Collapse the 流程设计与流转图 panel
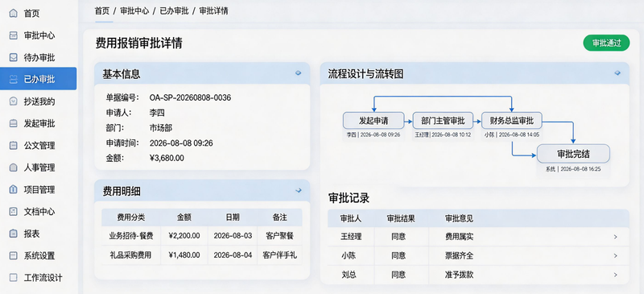The width and height of the screenshot is (644, 294). [617, 72]
